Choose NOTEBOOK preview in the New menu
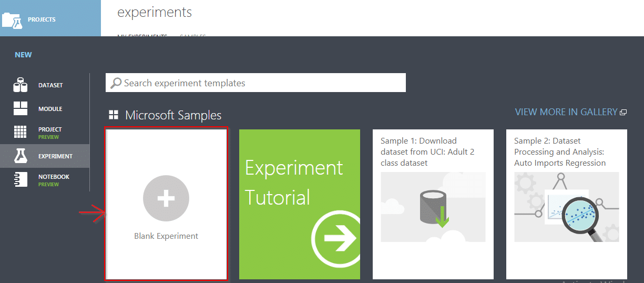 [54, 180]
